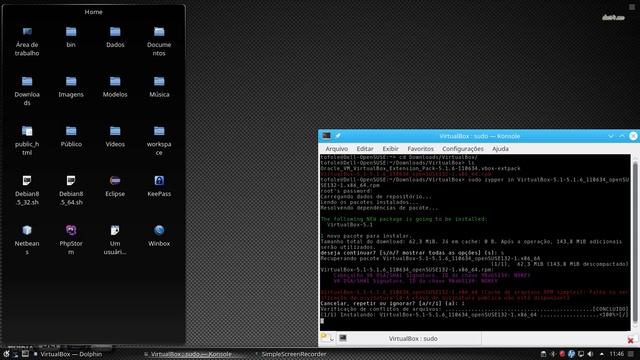
Task: Open the terminal launcher in taskbar
Action: click(25, 354)
